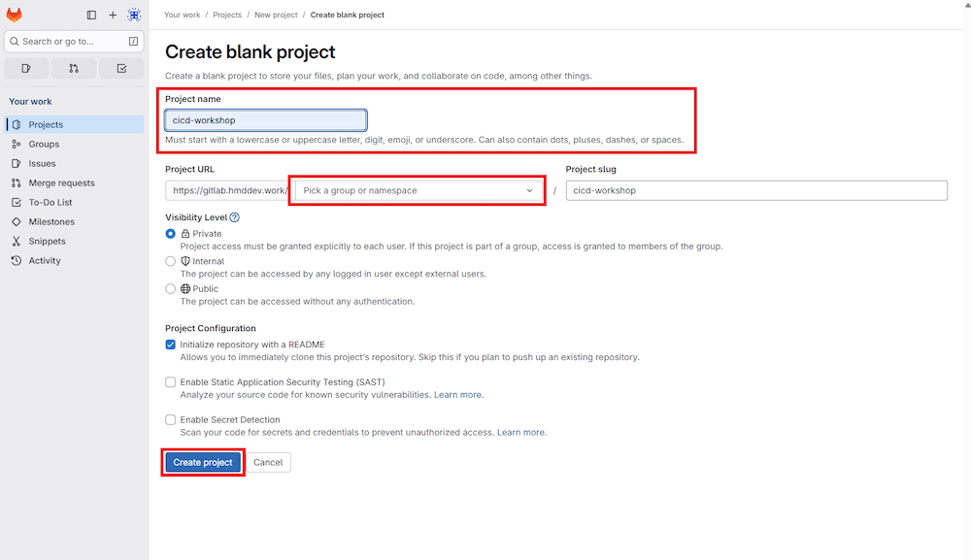
Task: Click the Projects breadcrumb link
Action: (x=226, y=15)
